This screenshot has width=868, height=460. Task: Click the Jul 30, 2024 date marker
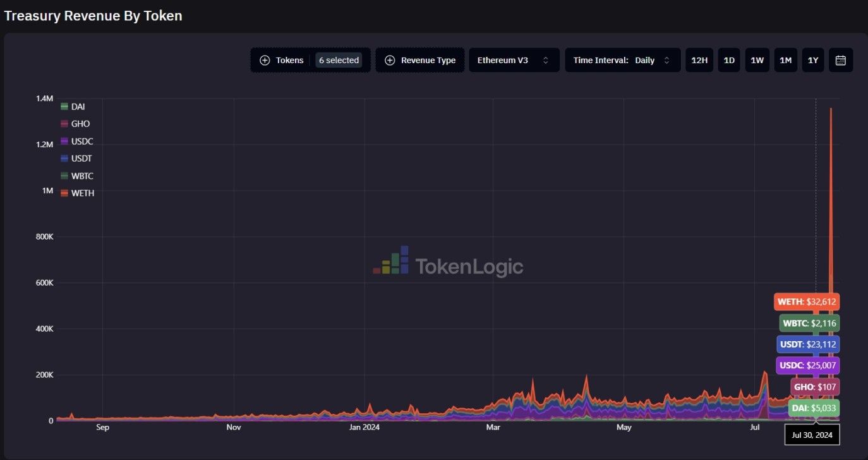(x=812, y=435)
